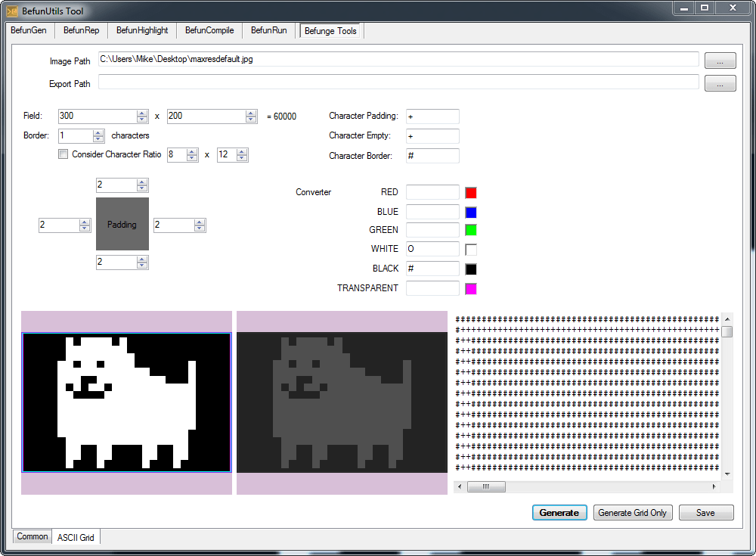The height and width of the screenshot is (556, 756).
Task: Increase the Field width value of 300
Action: (x=142, y=113)
